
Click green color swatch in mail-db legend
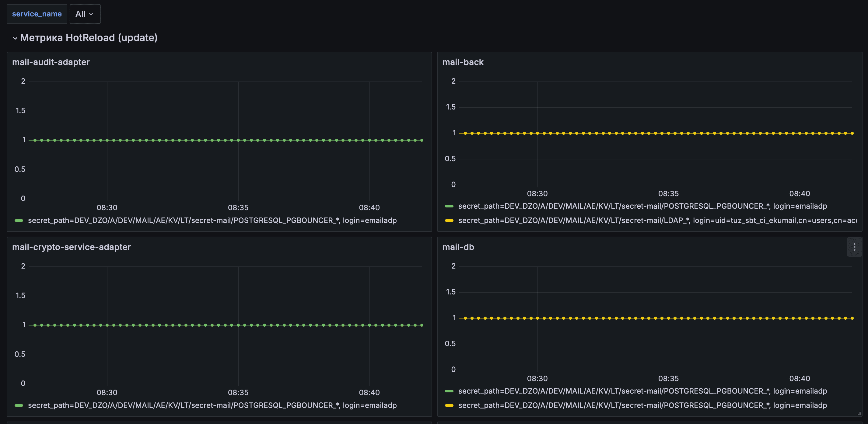[449, 391]
